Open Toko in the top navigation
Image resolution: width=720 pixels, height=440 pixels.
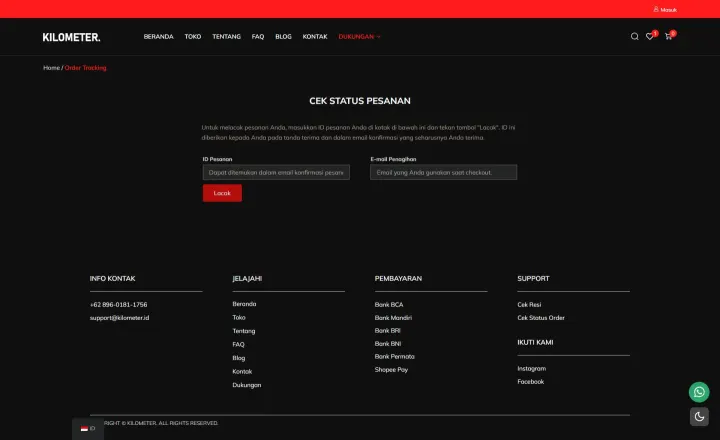tap(193, 37)
